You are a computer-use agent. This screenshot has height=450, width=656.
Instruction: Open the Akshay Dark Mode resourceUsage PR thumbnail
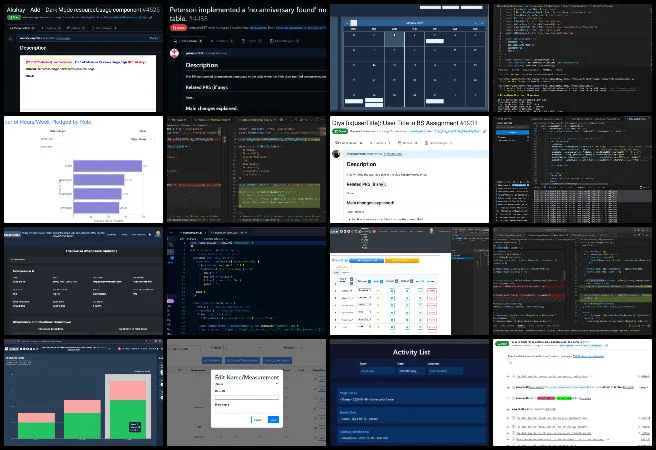(83, 58)
